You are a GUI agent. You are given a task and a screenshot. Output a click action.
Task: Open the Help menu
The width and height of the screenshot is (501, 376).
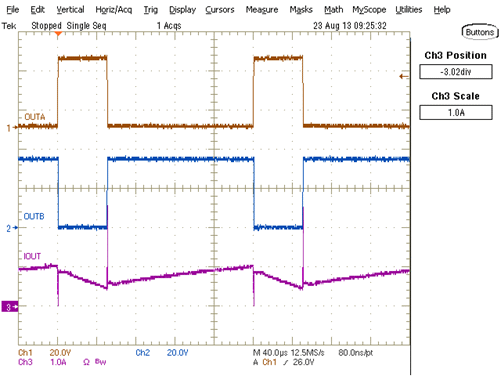(x=442, y=10)
